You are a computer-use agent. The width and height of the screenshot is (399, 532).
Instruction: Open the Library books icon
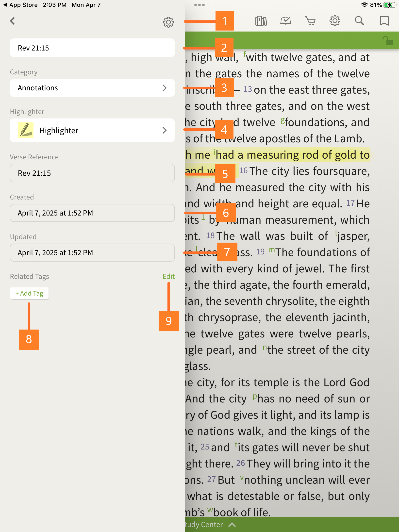261,21
